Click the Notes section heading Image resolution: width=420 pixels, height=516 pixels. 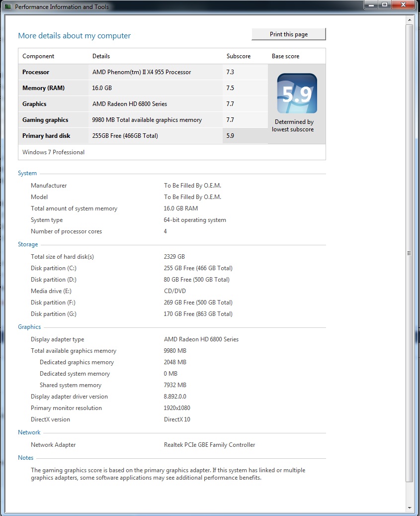click(x=26, y=458)
